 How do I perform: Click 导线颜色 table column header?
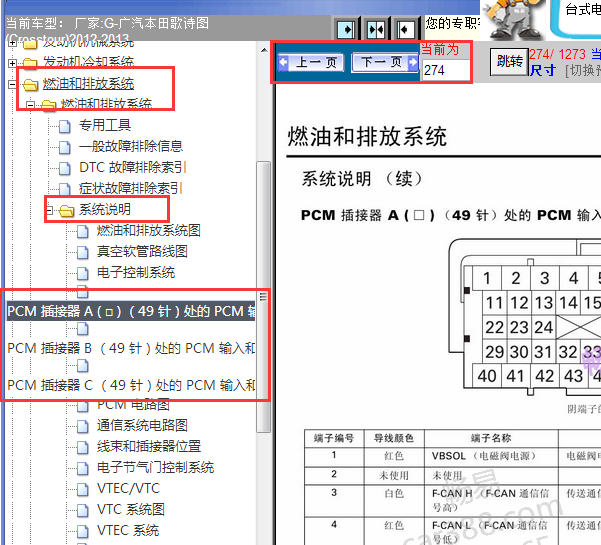(x=394, y=438)
